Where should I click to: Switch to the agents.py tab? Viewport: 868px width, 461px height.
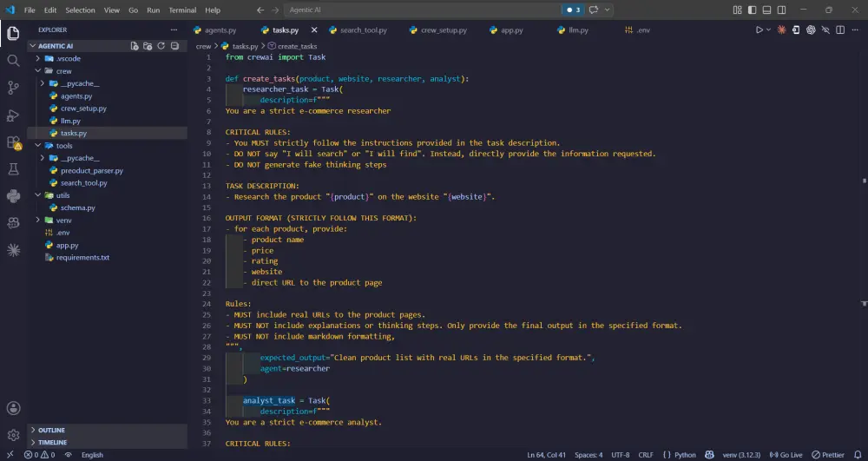click(220, 30)
